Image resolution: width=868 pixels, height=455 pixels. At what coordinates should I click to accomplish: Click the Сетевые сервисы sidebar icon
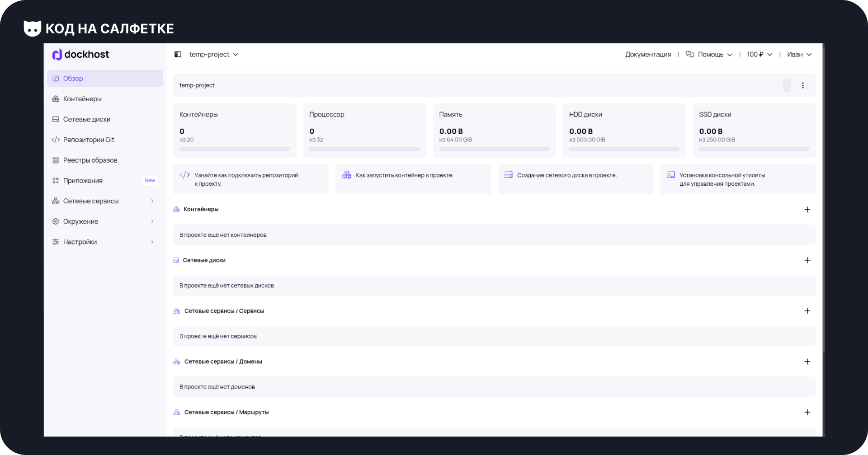(x=56, y=201)
